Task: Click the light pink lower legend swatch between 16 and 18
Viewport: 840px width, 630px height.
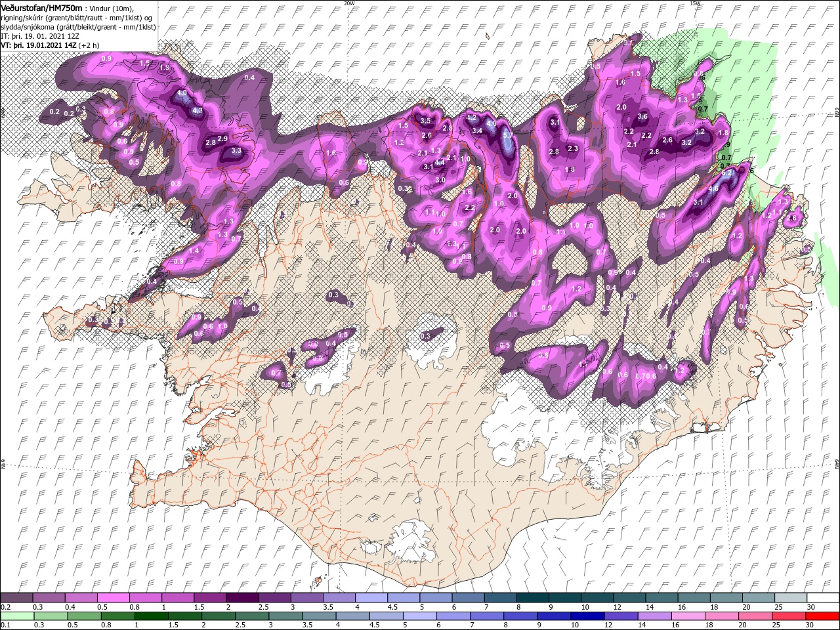Action: coord(687,616)
